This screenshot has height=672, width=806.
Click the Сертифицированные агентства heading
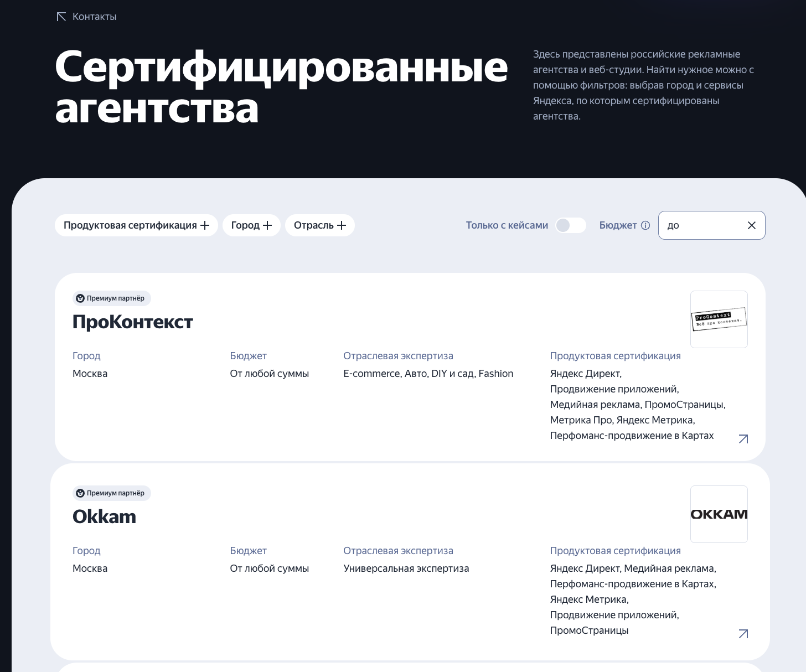coord(281,87)
